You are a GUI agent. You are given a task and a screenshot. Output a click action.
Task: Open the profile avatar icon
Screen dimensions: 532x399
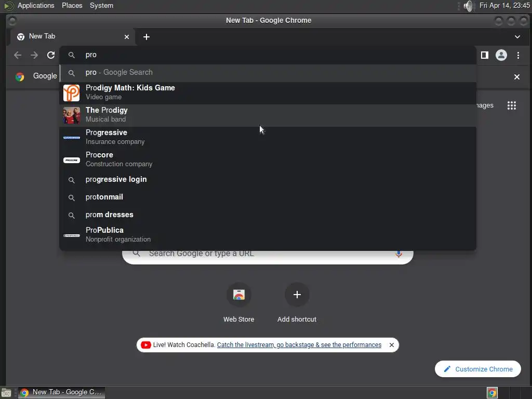[501, 55]
